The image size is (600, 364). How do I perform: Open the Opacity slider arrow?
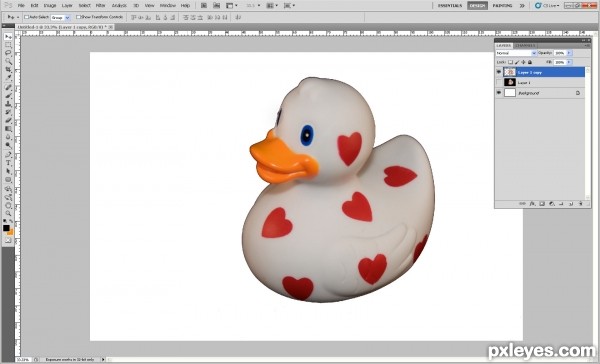click(x=569, y=53)
